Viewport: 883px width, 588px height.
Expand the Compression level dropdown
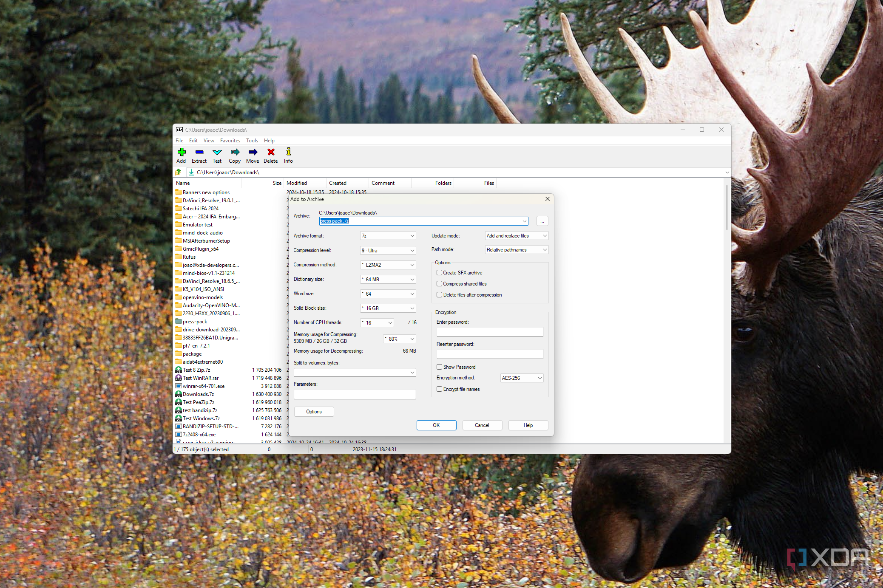coord(388,251)
